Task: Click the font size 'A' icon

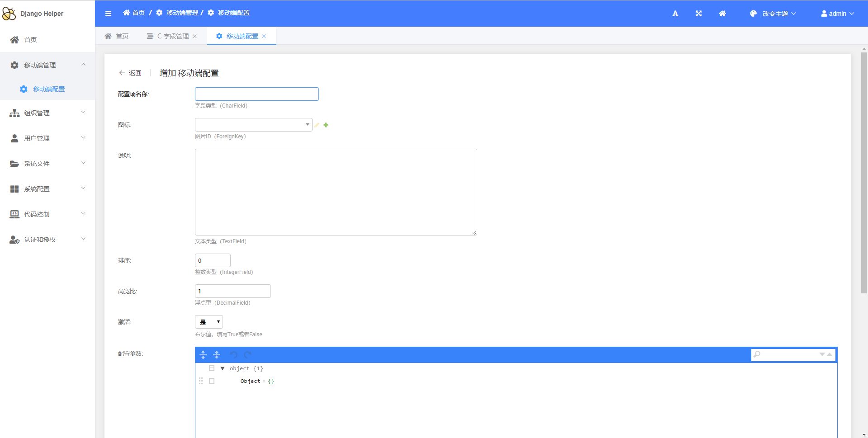Action: tap(675, 14)
